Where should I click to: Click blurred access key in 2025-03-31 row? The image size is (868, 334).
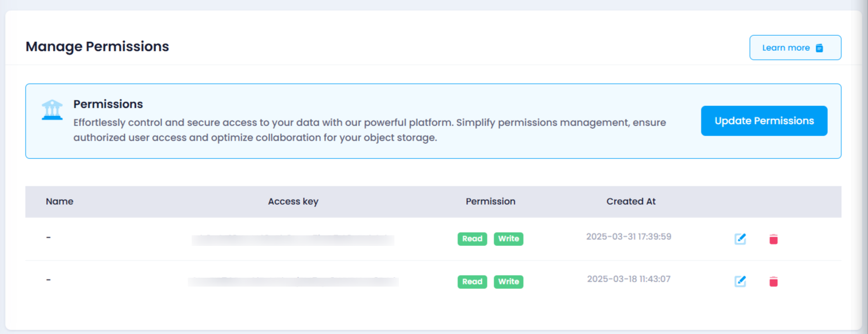pos(293,240)
